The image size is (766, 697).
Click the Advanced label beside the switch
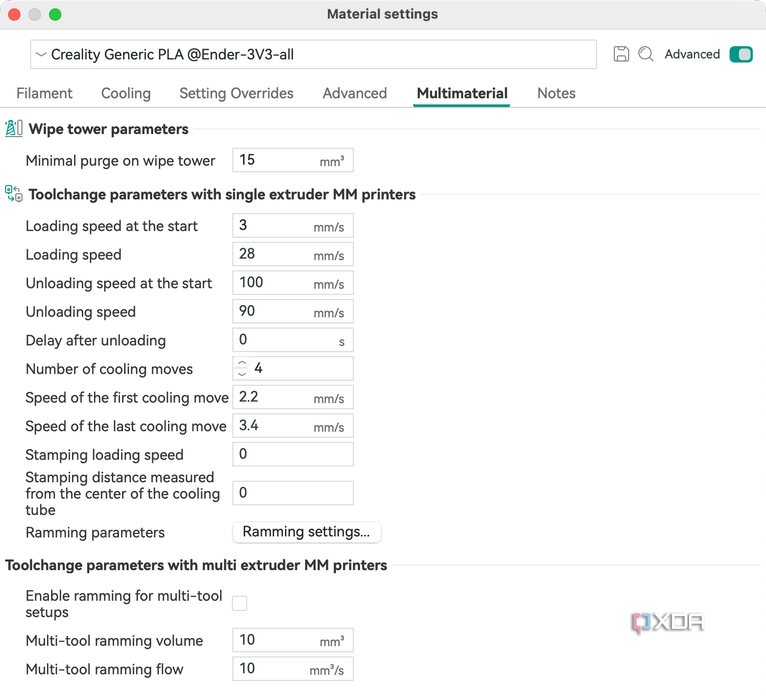(x=692, y=54)
